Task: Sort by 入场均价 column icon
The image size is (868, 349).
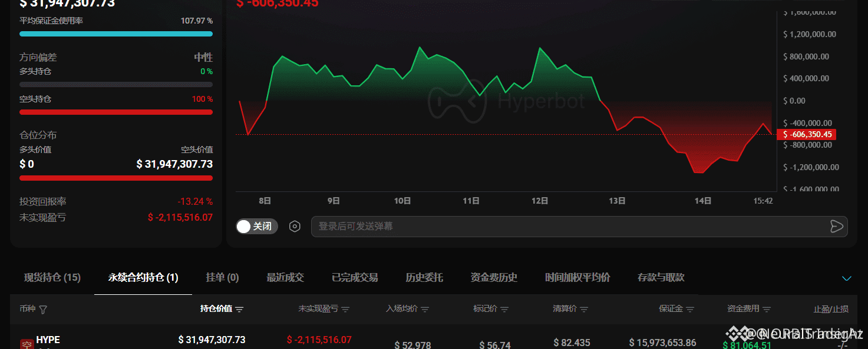Action: tap(425, 310)
